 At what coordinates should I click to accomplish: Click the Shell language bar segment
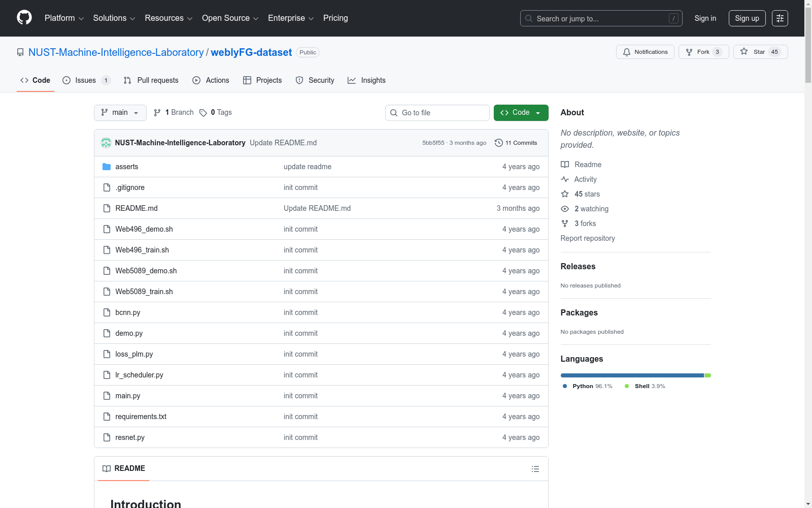click(x=708, y=375)
